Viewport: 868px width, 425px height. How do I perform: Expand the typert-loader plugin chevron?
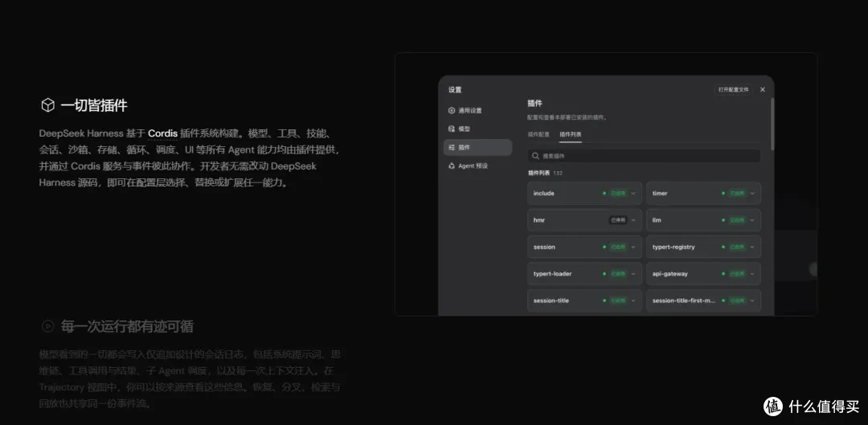pos(633,274)
